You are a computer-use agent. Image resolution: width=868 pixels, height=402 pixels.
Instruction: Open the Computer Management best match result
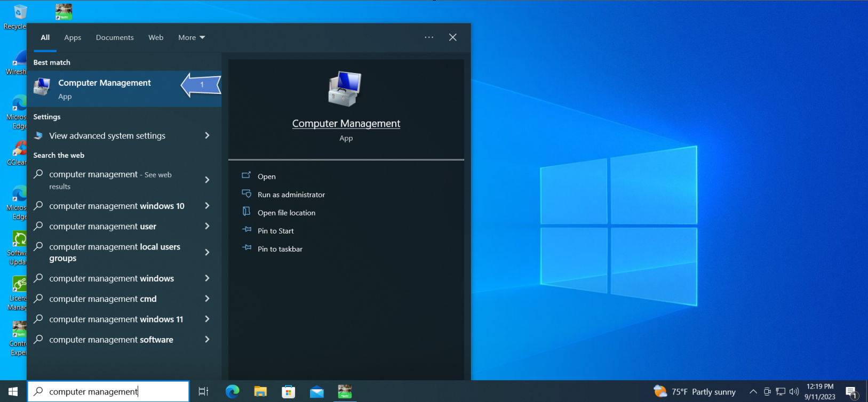(124, 89)
